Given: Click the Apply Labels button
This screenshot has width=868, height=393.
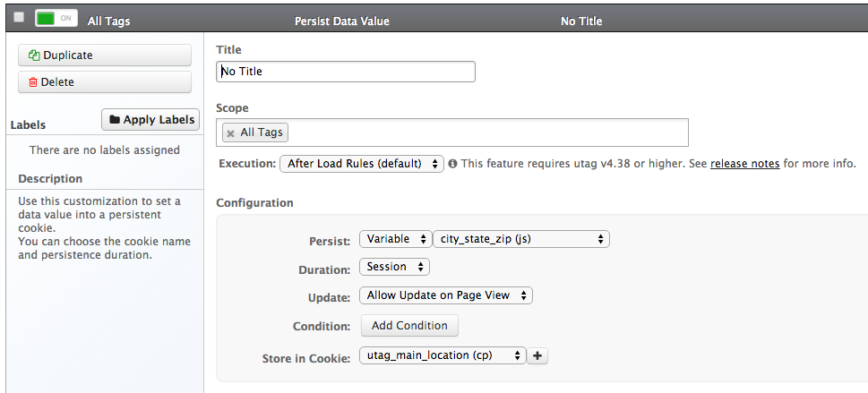Looking at the screenshot, I should [150, 120].
